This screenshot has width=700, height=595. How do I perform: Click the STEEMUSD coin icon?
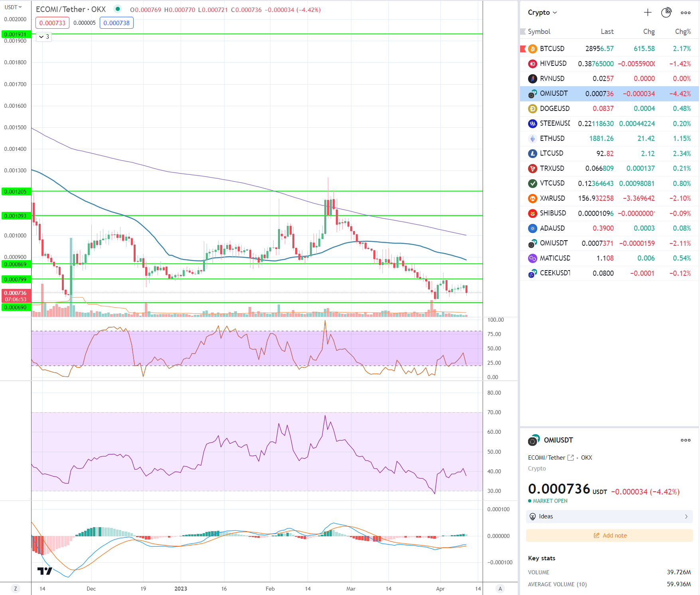click(532, 124)
